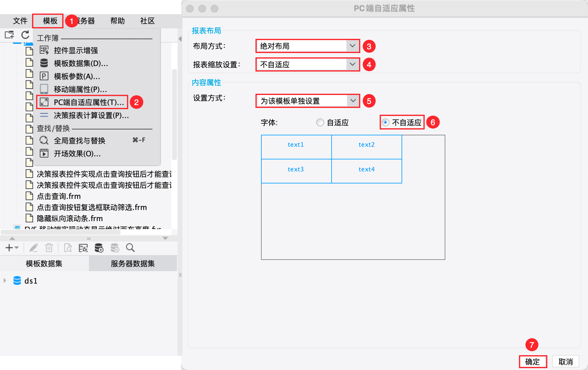Viewport: 588px width, 370px height.
Task: Click the 全局查找与替换 search icon
Action: (x=44, y=141)
